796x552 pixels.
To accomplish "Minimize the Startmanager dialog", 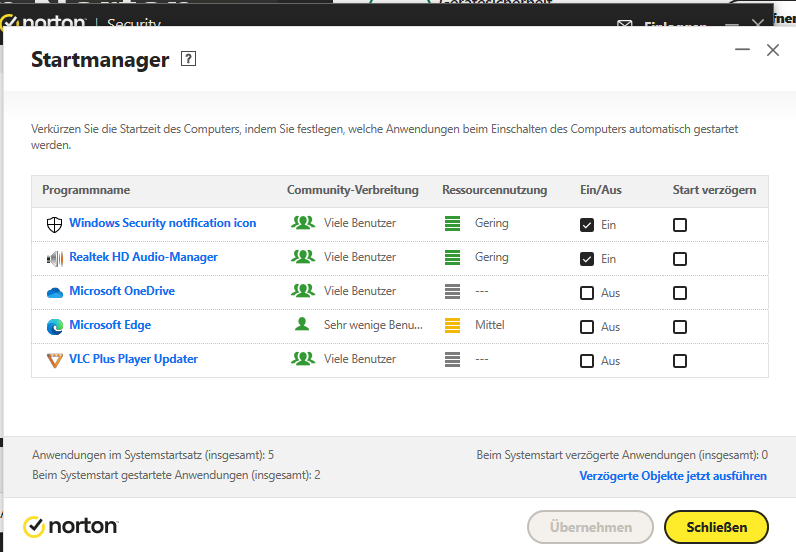I will click(742, 49).
